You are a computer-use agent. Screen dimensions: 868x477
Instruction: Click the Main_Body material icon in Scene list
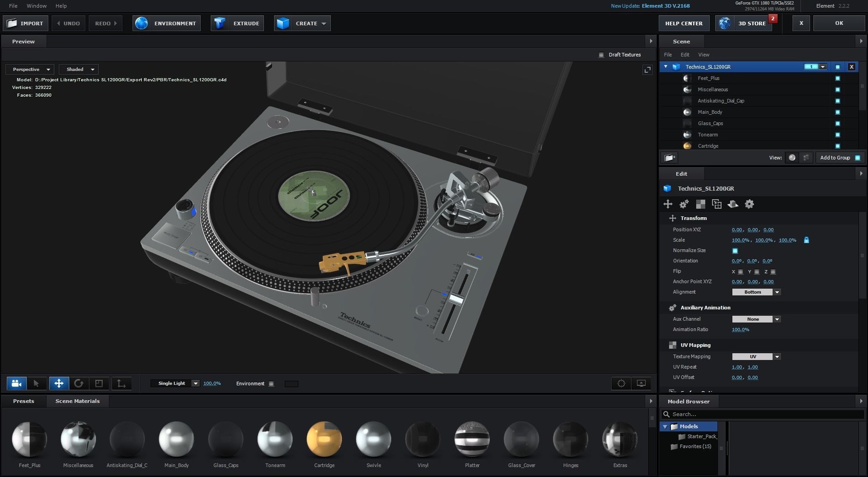point(687,112)
